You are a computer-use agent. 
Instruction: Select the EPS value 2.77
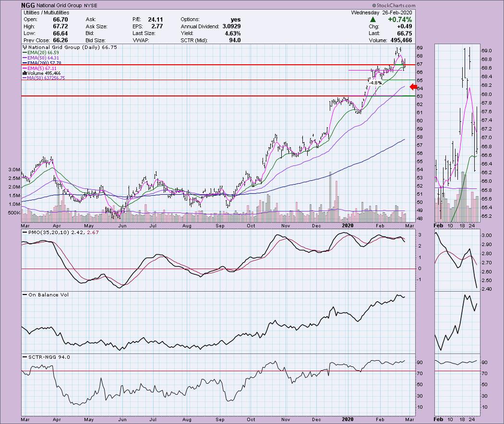(x=157, y=26)
